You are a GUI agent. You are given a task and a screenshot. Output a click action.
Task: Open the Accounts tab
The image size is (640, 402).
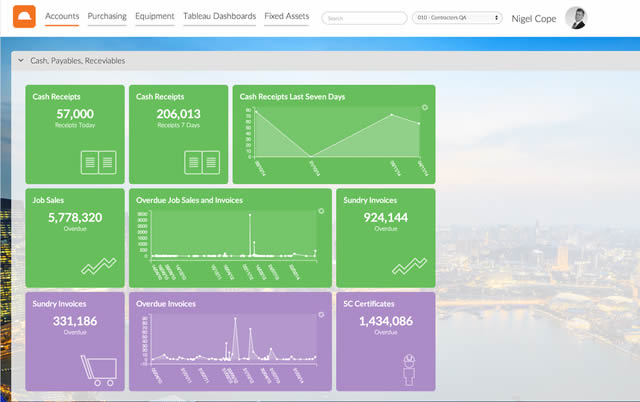[x=62, y=17]
